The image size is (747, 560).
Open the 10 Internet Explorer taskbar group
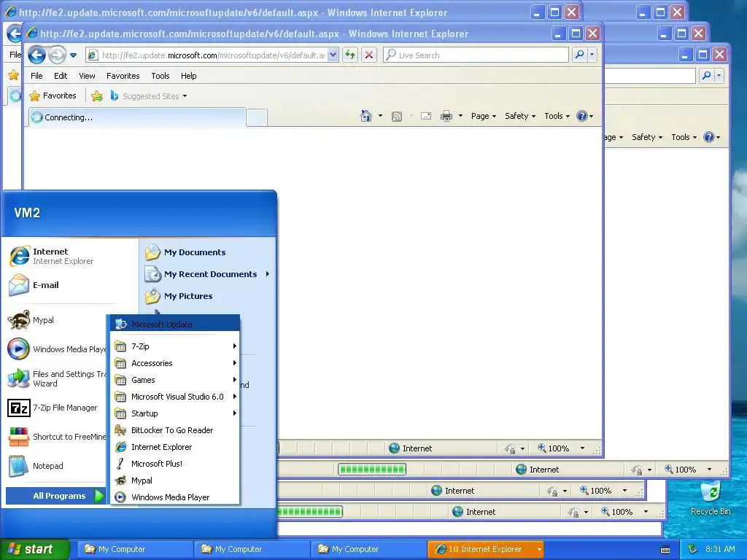tap(486, 549)
